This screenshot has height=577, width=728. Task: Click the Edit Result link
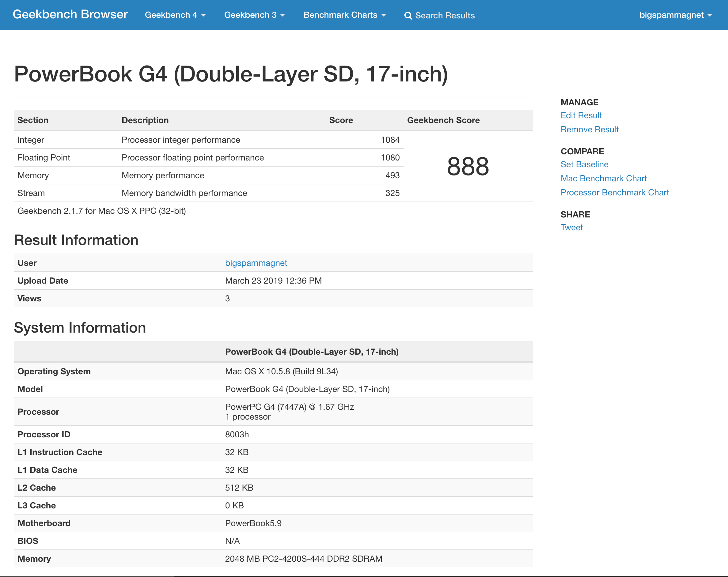pos(581,115)
